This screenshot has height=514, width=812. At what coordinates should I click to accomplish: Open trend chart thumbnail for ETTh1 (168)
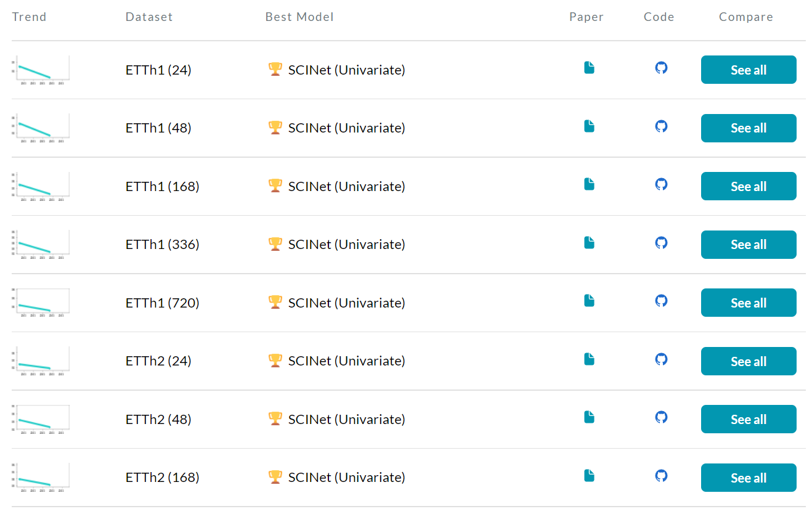click(x=41, y=186)
